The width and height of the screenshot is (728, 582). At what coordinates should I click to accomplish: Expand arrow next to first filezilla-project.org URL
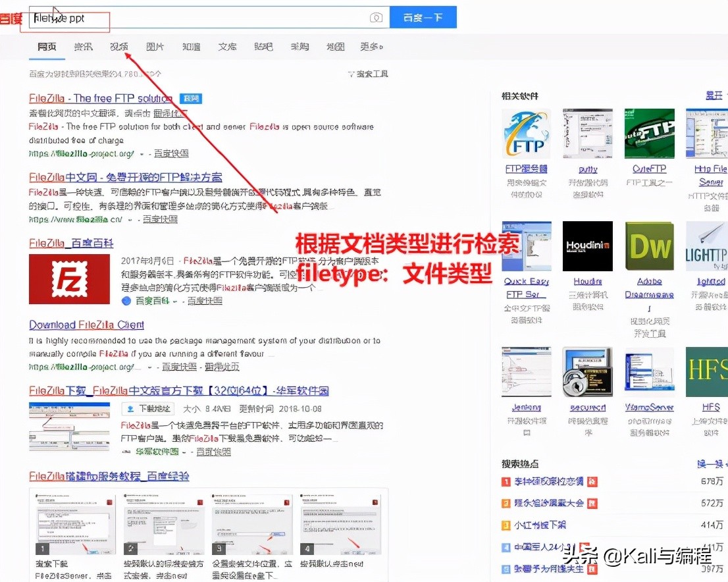(x=142, y=154)
